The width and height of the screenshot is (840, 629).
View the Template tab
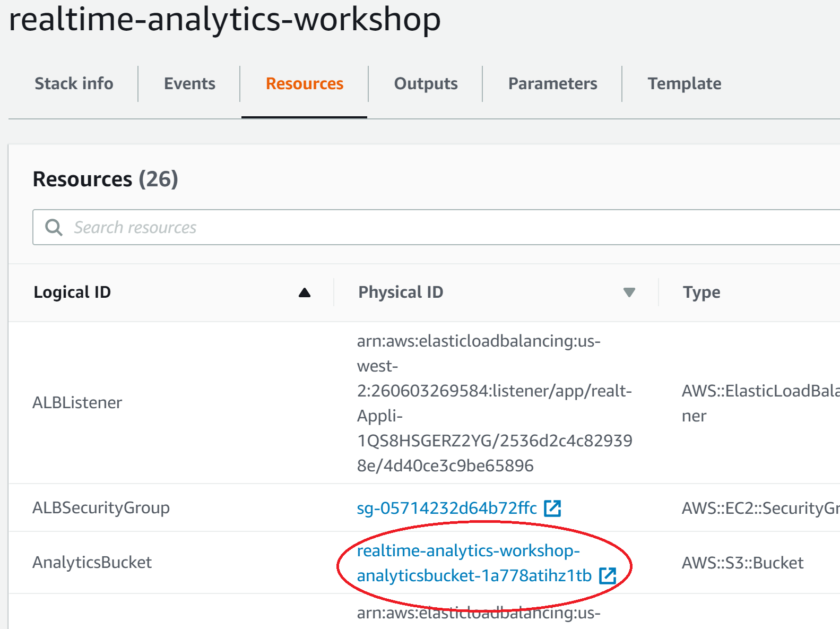tap(684, 83)
